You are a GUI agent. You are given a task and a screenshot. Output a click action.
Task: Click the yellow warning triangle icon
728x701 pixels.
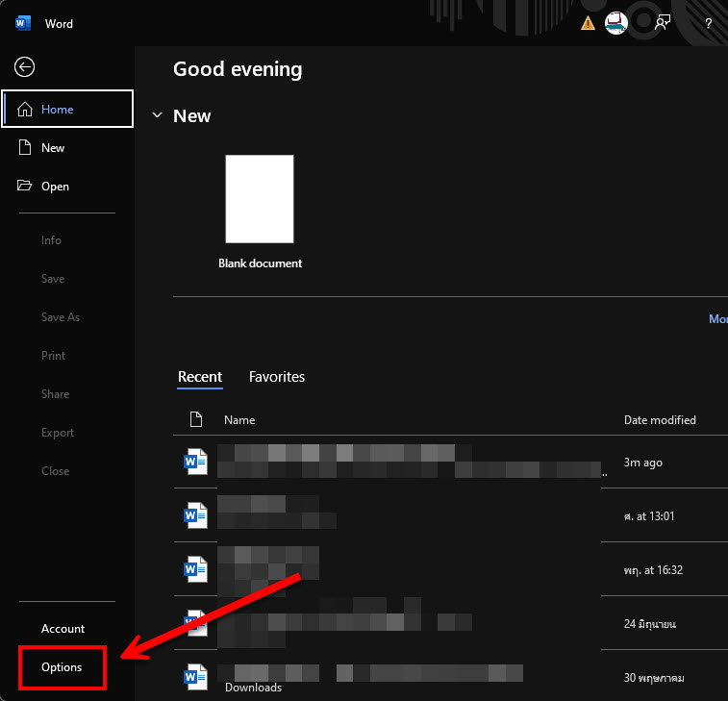pos(588,23)
